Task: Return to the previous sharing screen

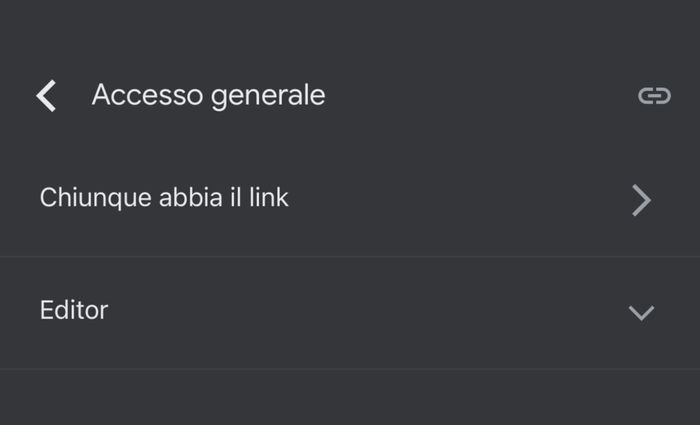Action: click(x=46, y=96)
